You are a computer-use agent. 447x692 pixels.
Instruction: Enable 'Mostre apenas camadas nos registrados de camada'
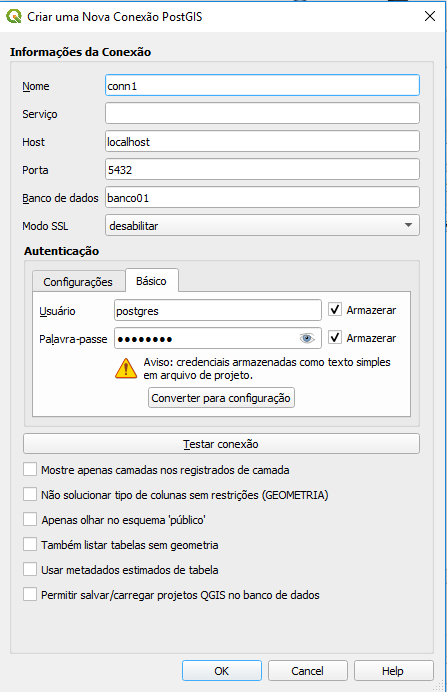pos(30,469)
